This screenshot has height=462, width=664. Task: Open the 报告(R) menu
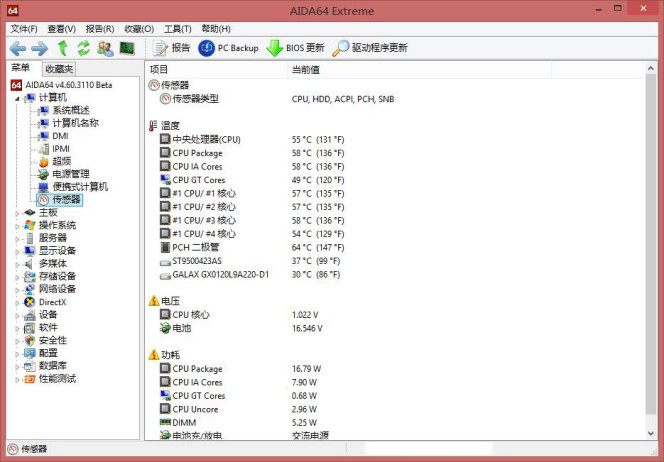[x=100, y=29]
